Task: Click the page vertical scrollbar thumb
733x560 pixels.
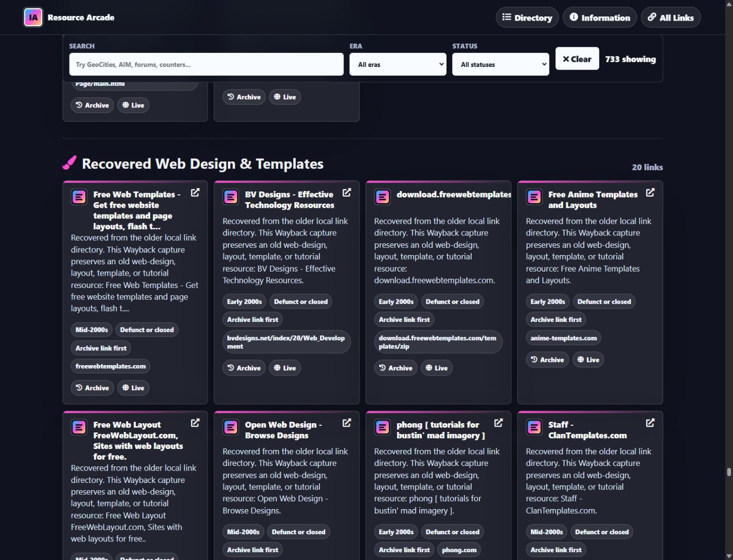Action: (x=728, y=472)
